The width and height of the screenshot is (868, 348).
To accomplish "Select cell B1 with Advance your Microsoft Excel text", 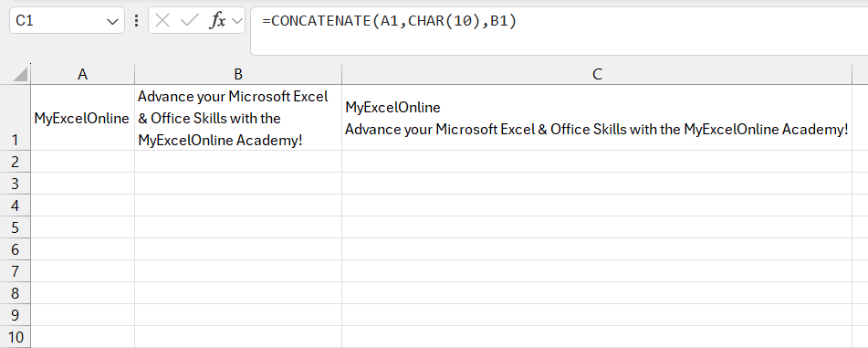I will coord(238,118).
